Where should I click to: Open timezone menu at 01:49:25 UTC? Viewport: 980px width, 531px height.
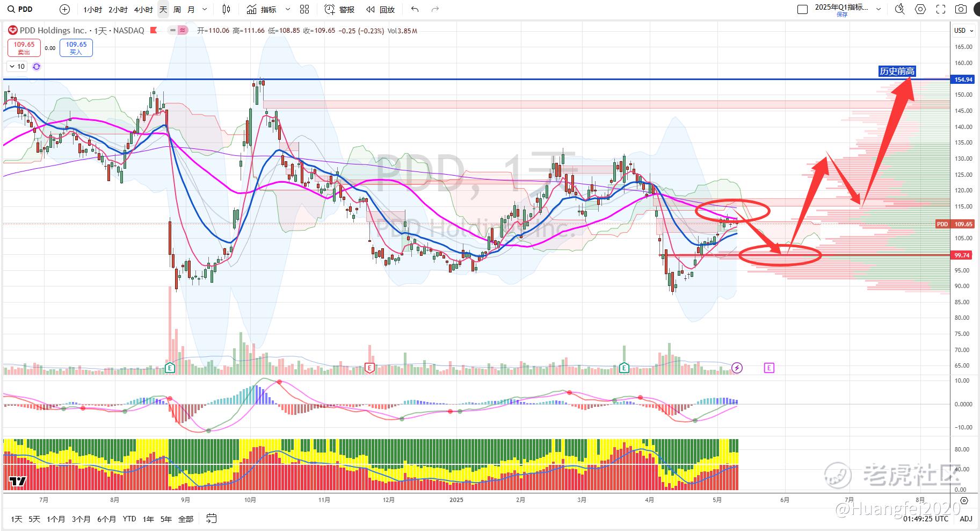click(x=925, y=519)
